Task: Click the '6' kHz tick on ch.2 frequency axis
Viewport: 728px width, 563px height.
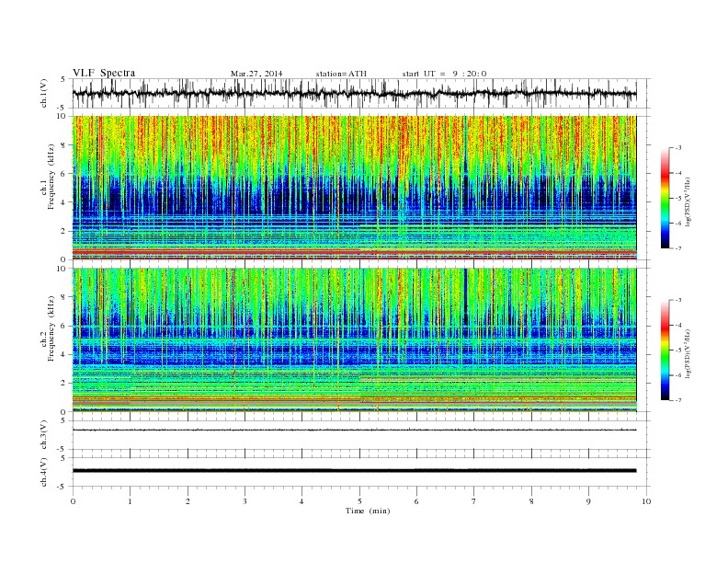Action: pyautogui.click(x=64, y=326)
